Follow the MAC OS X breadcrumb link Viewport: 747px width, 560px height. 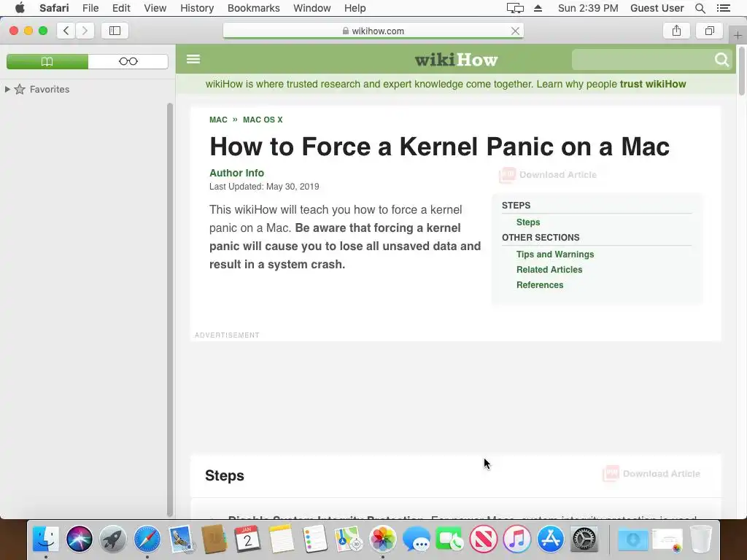(263, 120)
